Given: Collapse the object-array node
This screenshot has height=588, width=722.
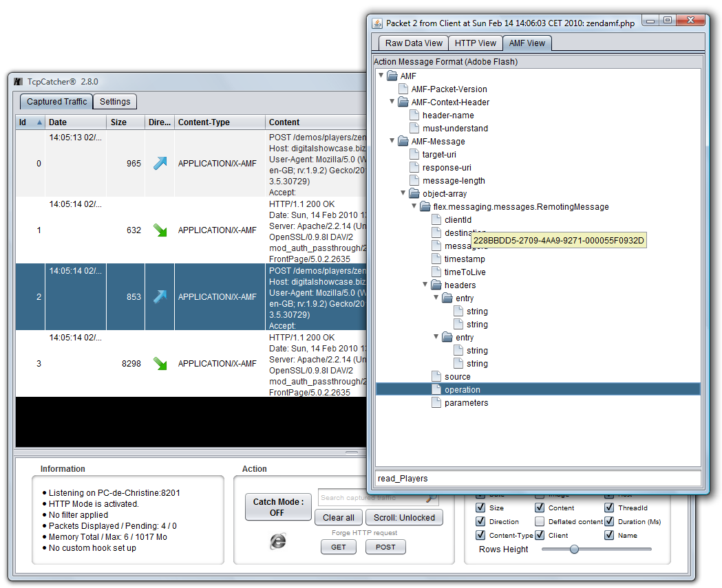Looking at the screenshot, I should coord(403,193).
